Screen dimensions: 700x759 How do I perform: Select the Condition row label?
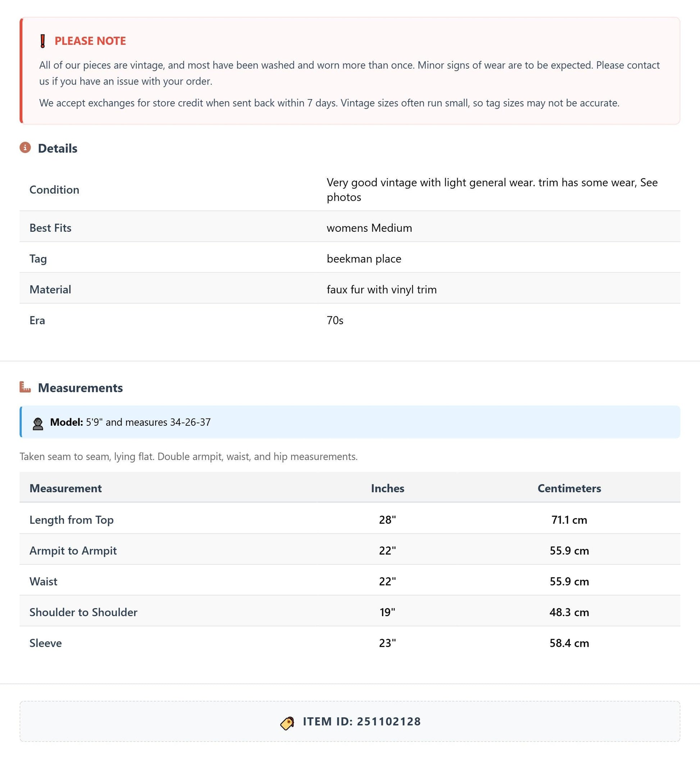click(x=55, y=189)
